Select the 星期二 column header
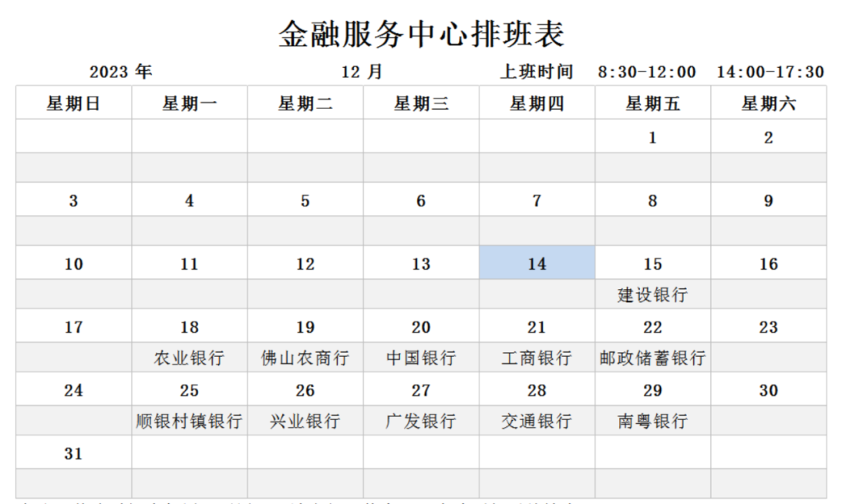The height and width of the screenshot is (504, 842). tap(306, 103)
